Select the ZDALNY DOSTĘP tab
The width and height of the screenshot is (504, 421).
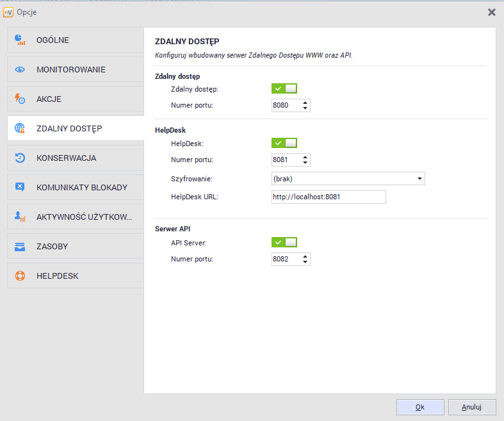[x=76, y=128]
